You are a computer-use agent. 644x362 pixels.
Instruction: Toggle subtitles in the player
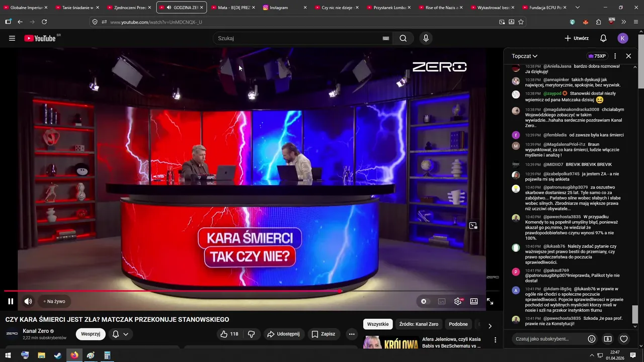coord(442,301)
